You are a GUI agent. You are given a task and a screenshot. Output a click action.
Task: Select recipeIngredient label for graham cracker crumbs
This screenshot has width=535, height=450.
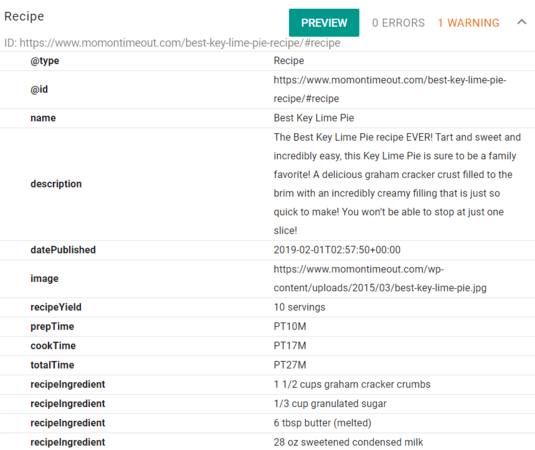click(x=68, y=384)
